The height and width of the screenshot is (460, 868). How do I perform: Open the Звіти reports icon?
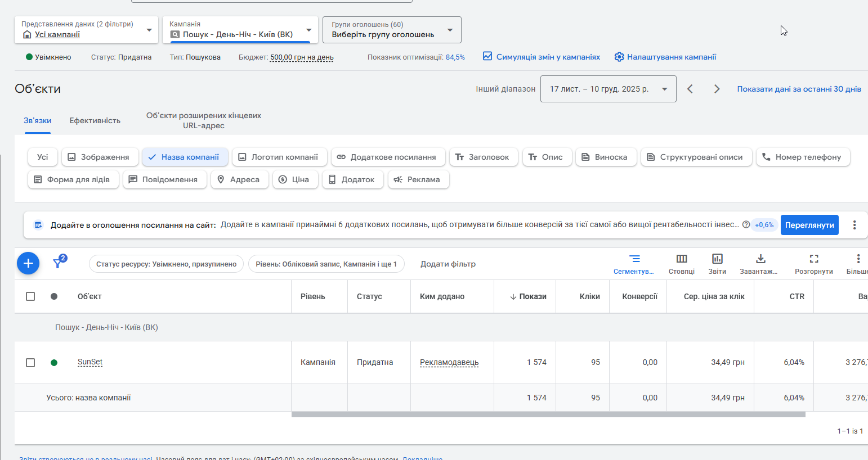click(717, 259)
